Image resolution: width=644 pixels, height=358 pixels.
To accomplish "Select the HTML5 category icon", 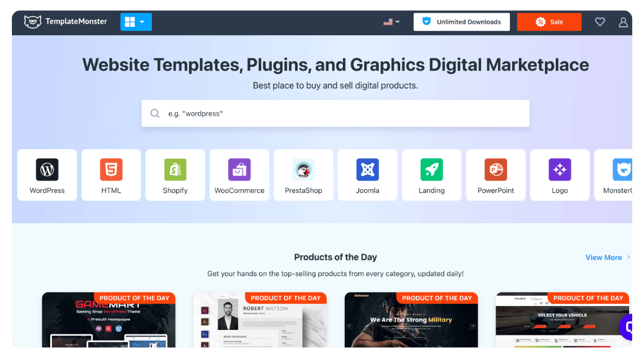I will tap(111, 169).
